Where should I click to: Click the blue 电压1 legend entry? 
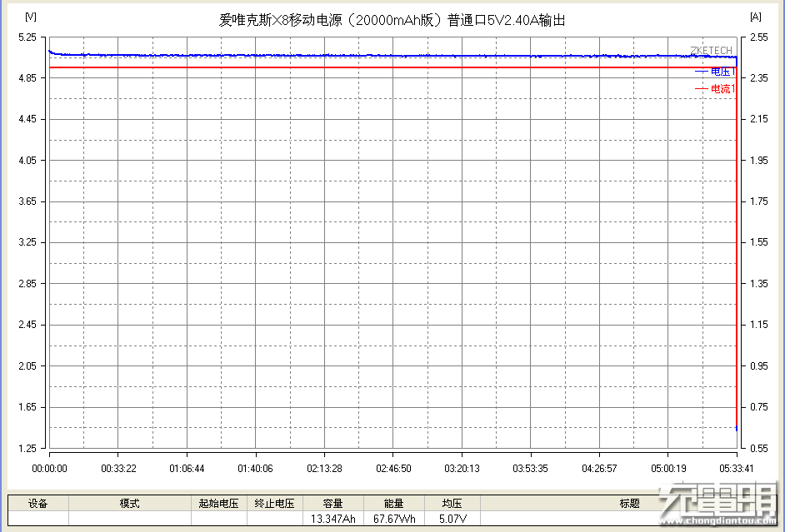[715, 72]
